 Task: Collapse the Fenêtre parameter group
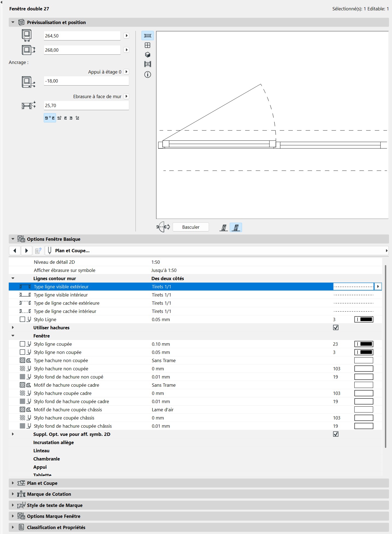13,336
